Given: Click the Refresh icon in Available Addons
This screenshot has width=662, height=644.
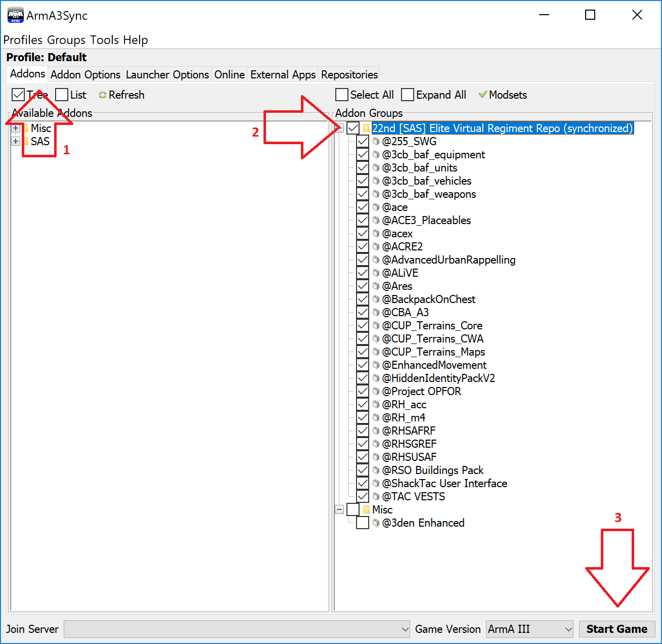Looking at the screenshot, I should pos(103,95).
